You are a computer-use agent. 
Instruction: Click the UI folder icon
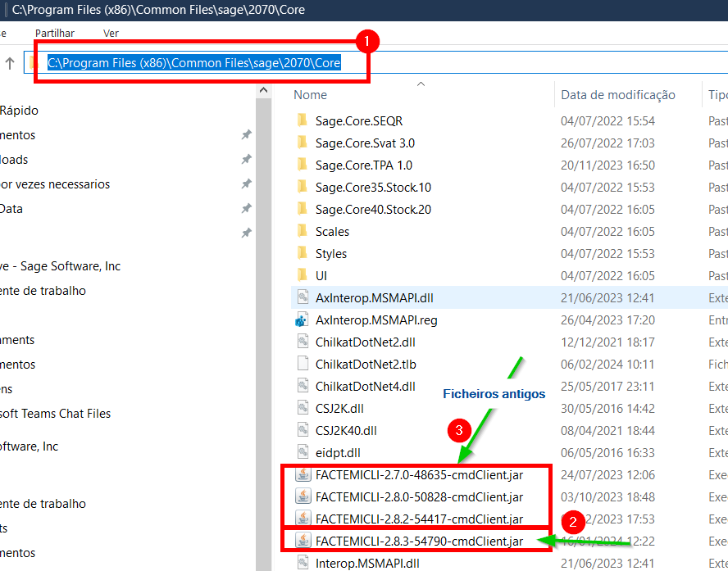pyautogui.click(x=303, y=275)
